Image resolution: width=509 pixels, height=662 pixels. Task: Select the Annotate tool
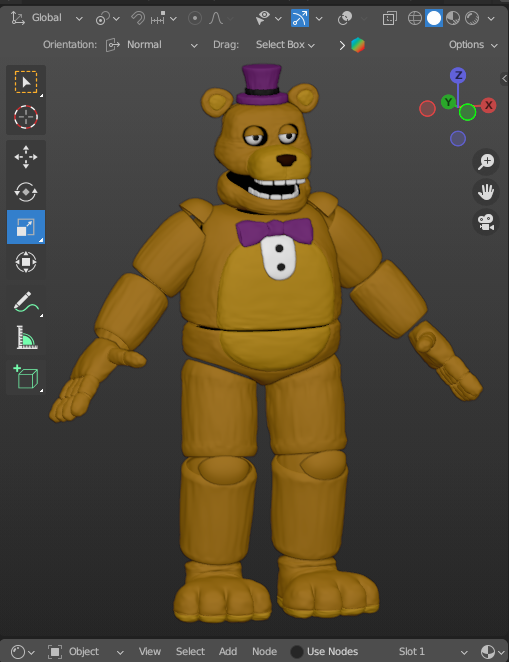(26, 302)
